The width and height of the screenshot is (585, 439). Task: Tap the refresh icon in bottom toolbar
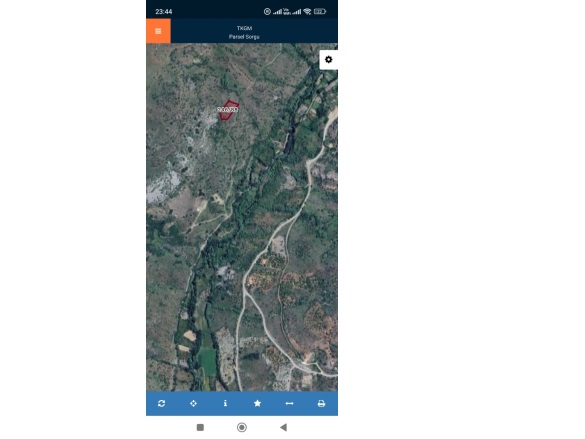tap(162, 403)
